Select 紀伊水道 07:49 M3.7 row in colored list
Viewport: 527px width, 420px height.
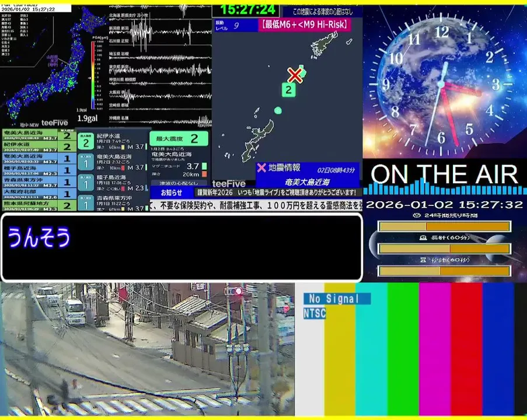pyautogui.click(x=39, y=146)
